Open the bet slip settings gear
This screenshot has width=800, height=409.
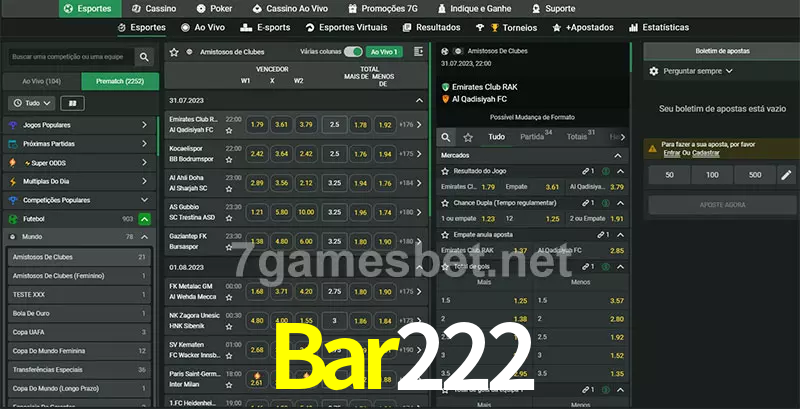coord(654,71)
